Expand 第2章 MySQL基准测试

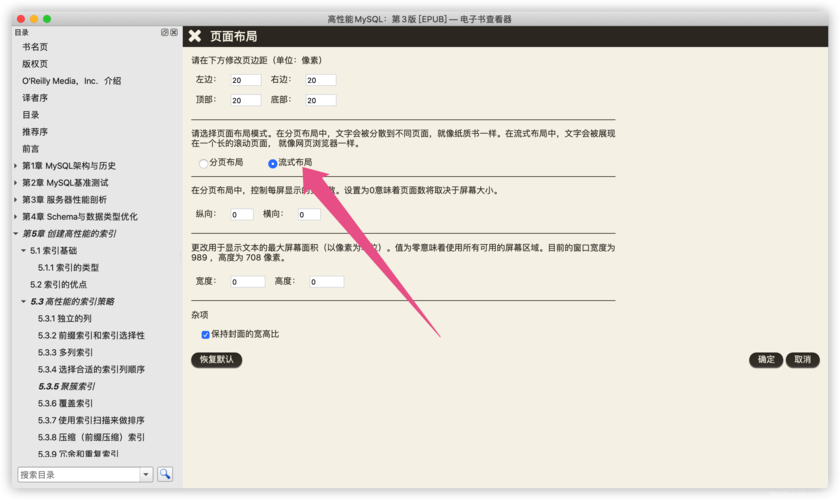tap(16, 183)
